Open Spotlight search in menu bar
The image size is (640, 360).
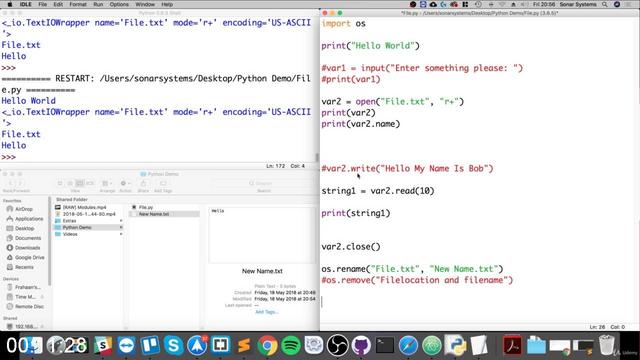[x=605, y=4]
